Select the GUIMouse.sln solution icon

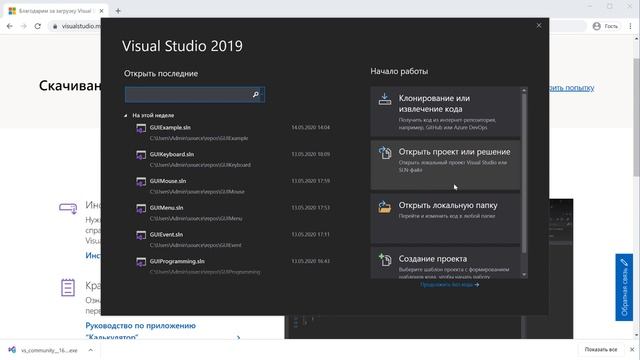pyautogui.click(x=141, y=182)
